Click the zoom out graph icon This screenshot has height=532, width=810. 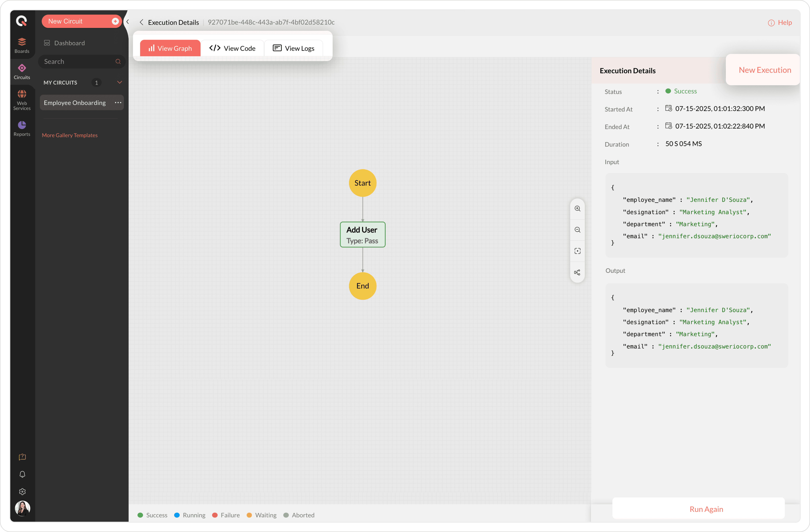point(577,230)
